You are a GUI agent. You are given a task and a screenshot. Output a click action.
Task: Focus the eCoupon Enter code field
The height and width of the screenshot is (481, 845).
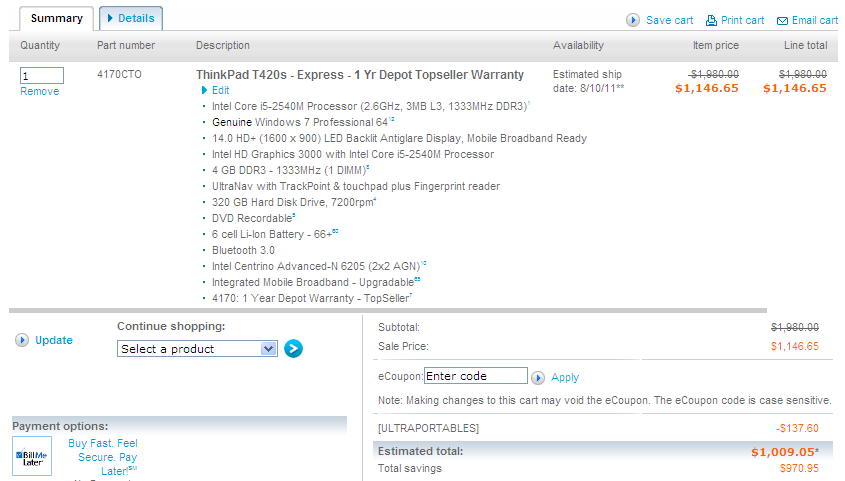[476, 376]
